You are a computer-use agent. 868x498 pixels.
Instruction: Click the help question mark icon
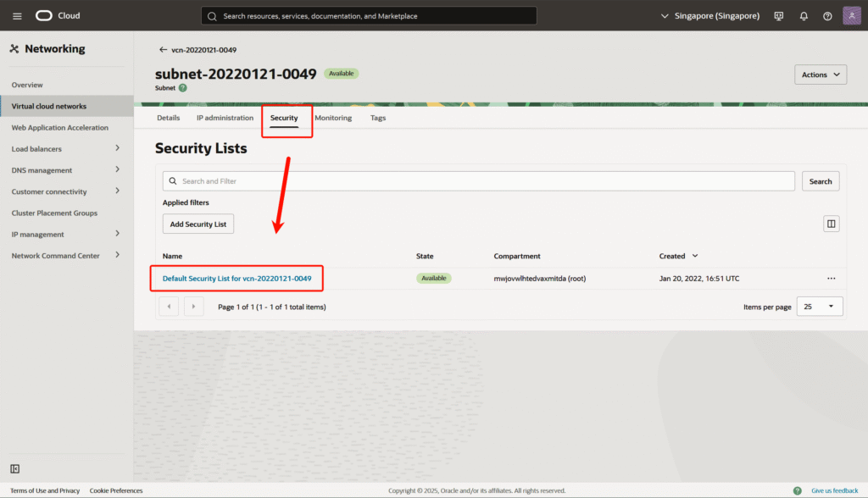(x=827, y=16)
